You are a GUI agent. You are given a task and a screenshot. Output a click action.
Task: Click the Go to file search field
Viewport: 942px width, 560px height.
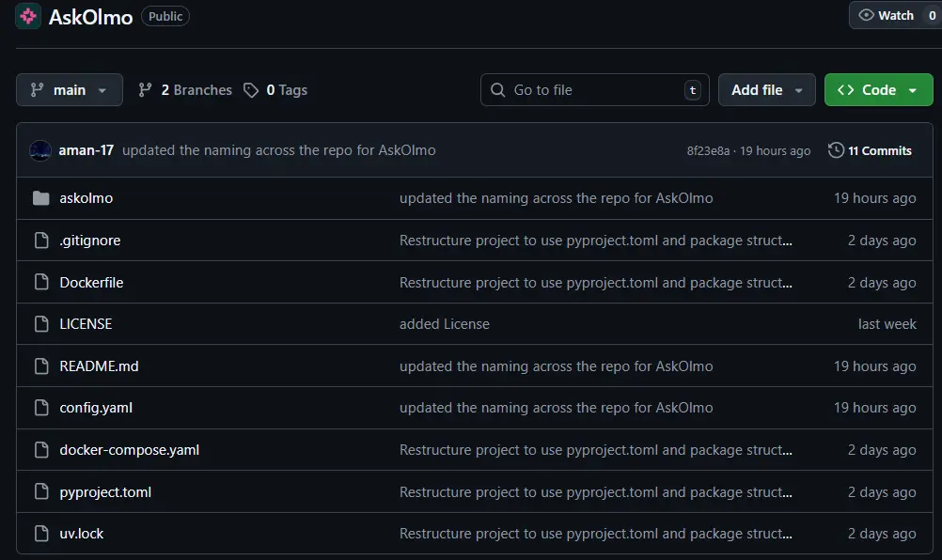point(592,90)
